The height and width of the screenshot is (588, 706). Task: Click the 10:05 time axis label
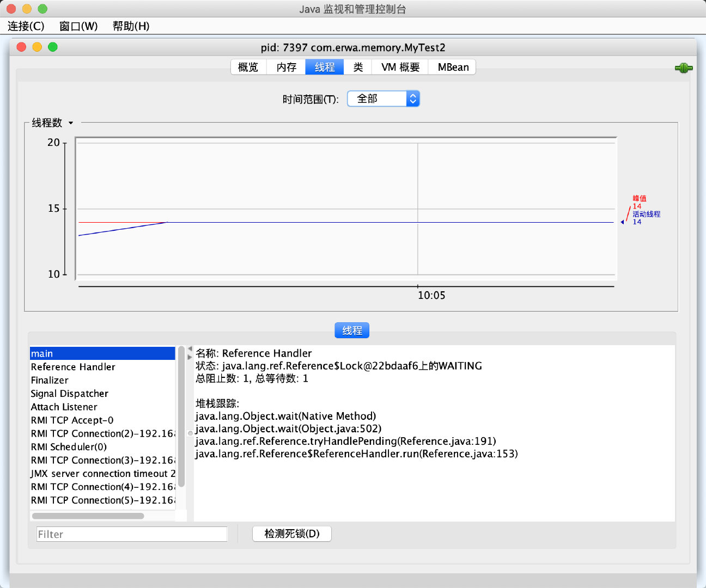(431, 295)
